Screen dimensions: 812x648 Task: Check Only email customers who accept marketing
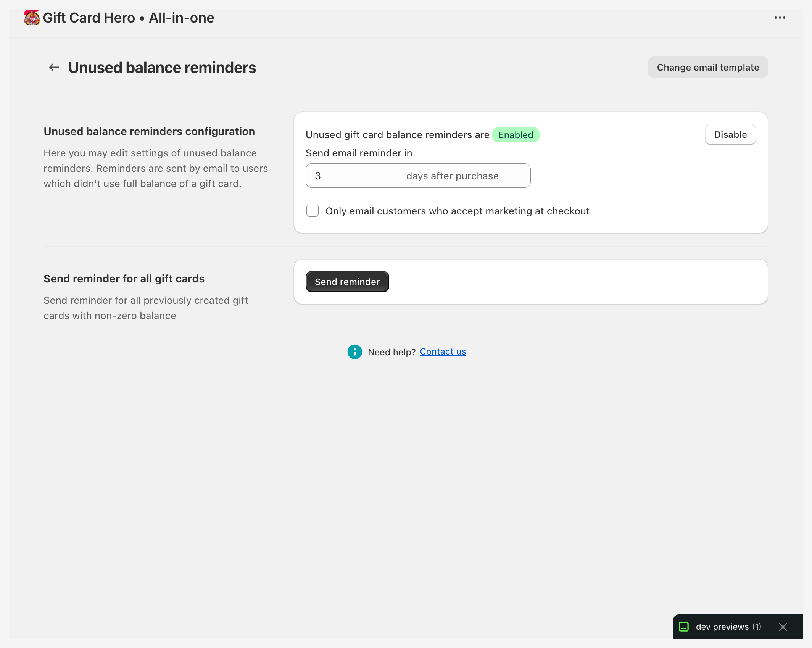(x=312, y=211)
